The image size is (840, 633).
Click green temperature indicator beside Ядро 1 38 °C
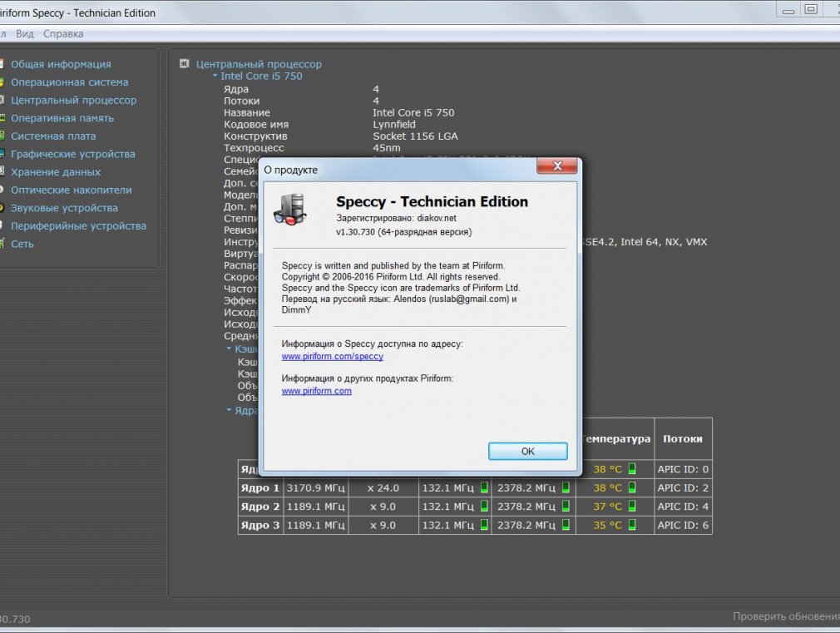coord(632,487)
